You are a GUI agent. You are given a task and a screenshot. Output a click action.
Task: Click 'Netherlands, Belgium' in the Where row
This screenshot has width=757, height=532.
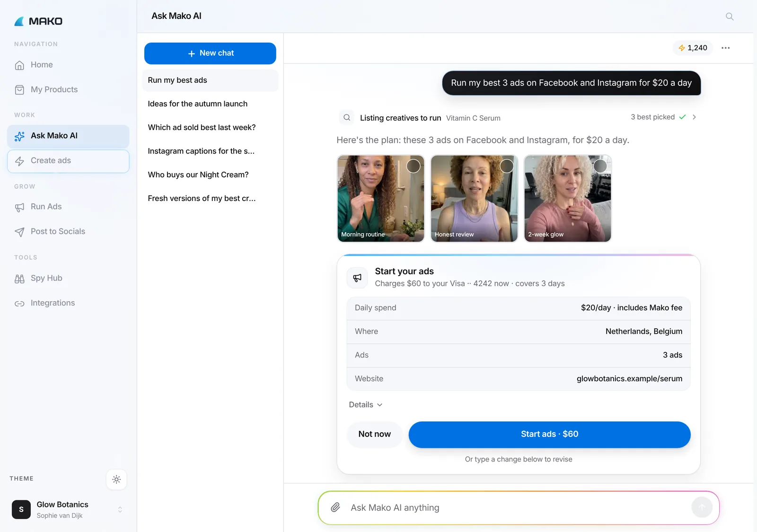coord(644,331)
